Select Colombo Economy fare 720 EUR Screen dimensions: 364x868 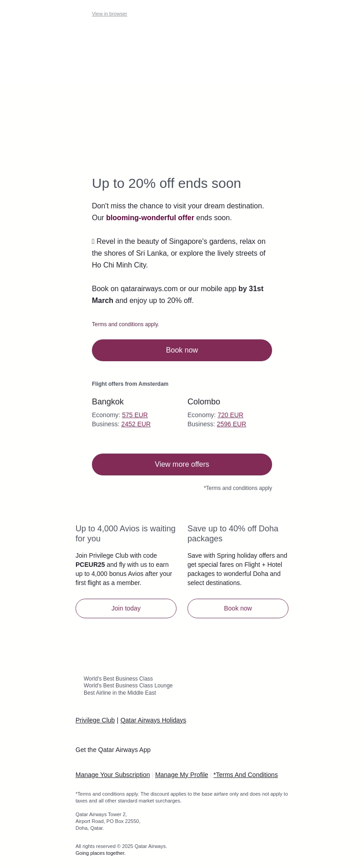click(230, 415)
